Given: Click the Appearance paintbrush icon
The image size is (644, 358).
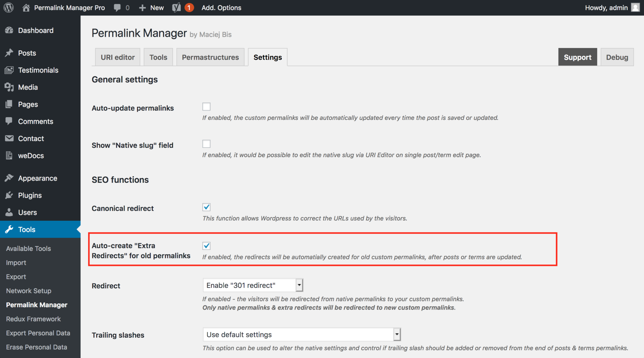Looking at the screenshot, I should (9, 178).
